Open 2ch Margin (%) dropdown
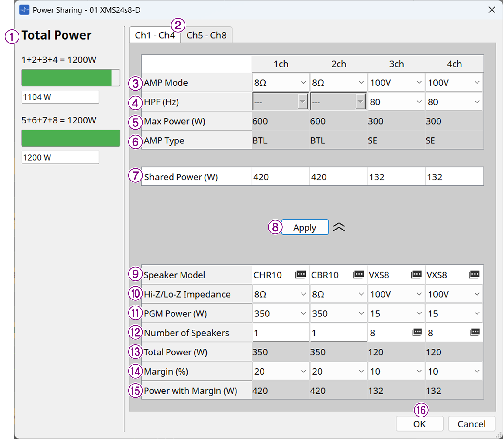Screen dimensions: 504x439 (x=338, y=371)
